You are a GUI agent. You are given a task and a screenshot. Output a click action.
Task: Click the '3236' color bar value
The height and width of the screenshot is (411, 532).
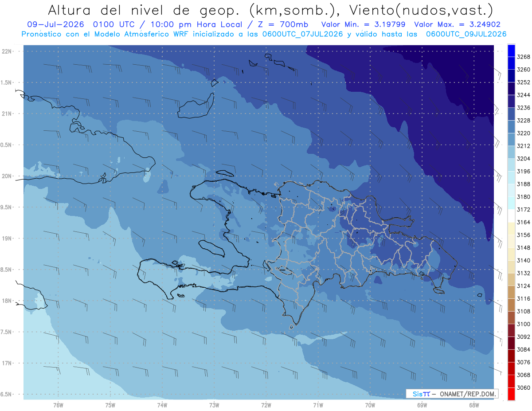(x=524, y=108)
